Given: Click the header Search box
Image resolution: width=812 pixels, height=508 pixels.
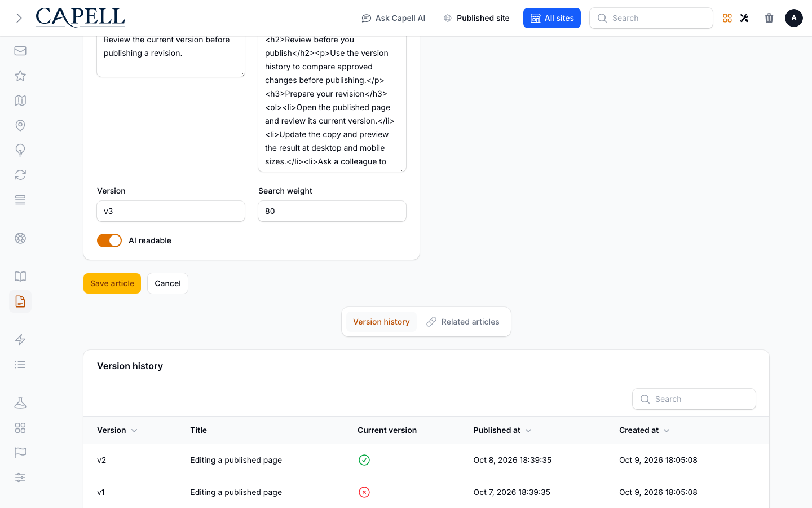Looking at the screenshot, I should coord(651,18).
